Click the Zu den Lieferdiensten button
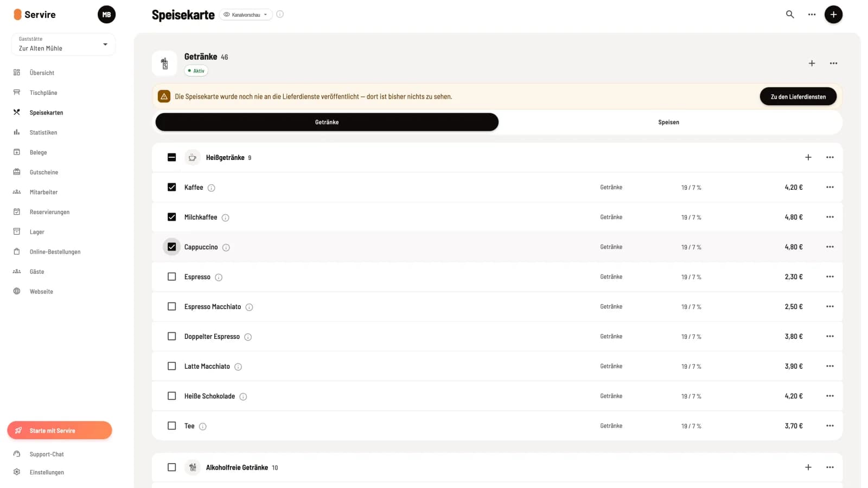 coord(798,97)
